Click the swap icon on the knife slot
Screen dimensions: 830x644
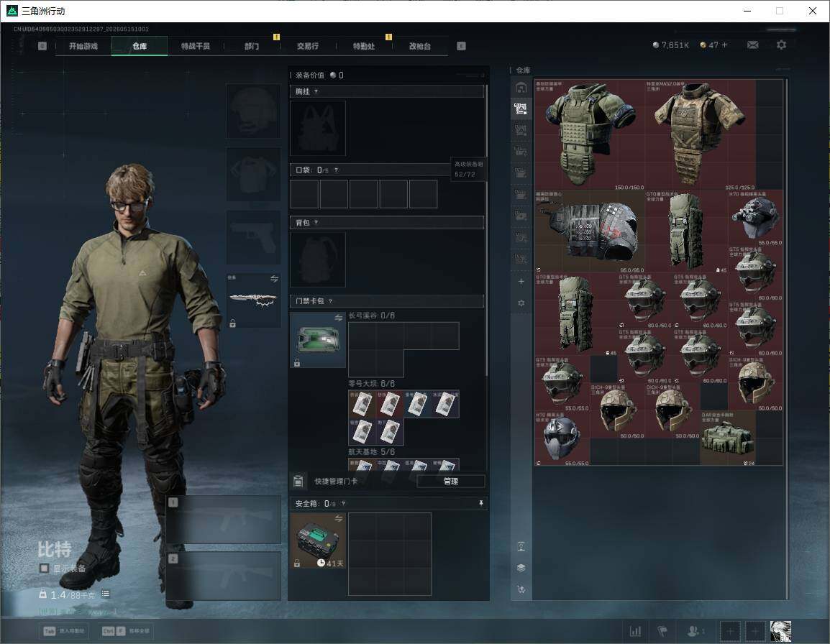pyautogui.click(x=274, y=279)
